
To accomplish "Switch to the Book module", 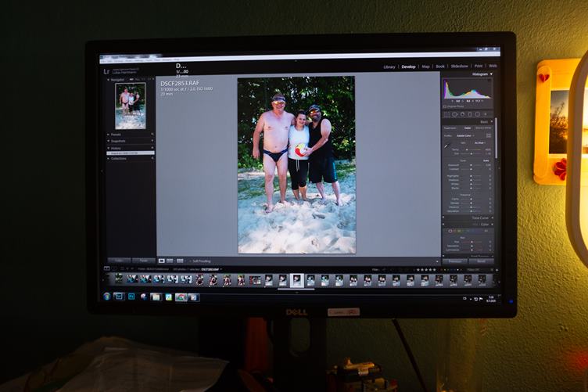I will pyautogui.click(x=440, y=67).
